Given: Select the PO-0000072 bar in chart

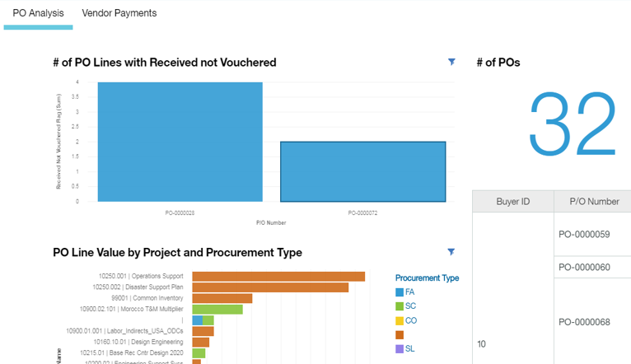Looking at the screenshot, I should (x=363, y=171).
